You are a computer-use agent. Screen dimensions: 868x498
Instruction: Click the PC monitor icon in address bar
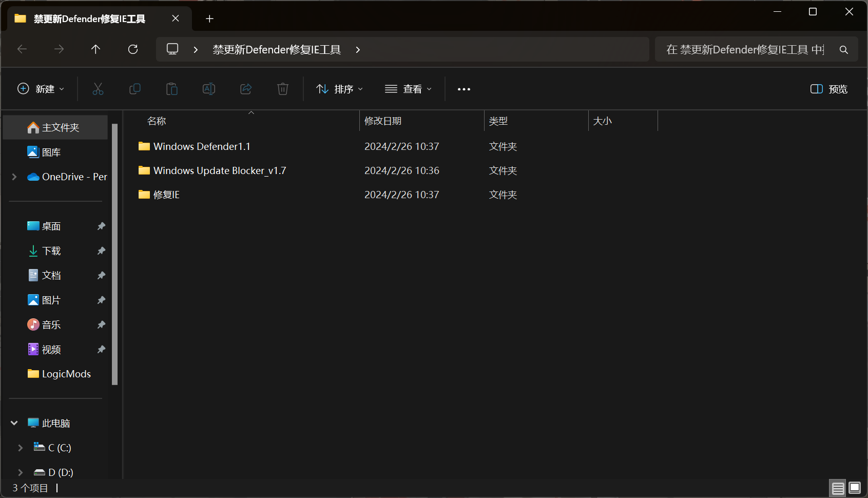[172, 49]
